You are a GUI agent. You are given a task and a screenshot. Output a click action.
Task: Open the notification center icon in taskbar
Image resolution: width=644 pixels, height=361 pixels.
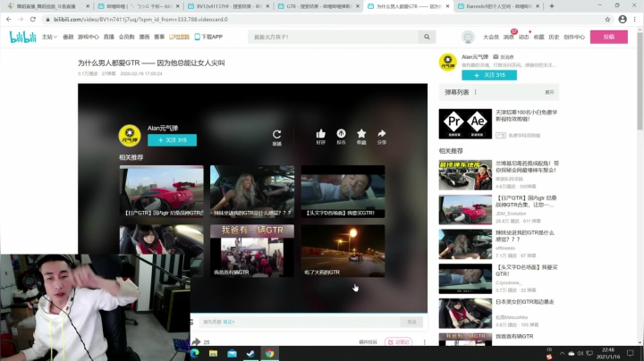point(631,353)
